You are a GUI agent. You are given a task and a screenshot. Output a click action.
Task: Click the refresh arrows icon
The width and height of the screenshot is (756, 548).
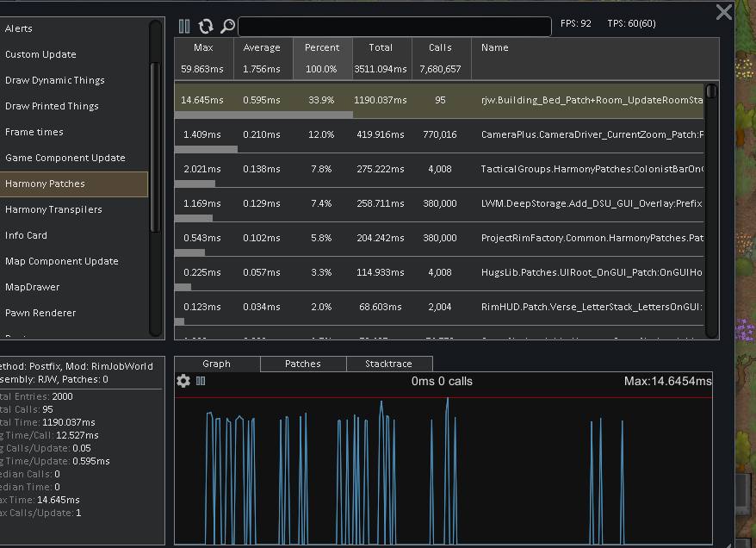(206, 26)
